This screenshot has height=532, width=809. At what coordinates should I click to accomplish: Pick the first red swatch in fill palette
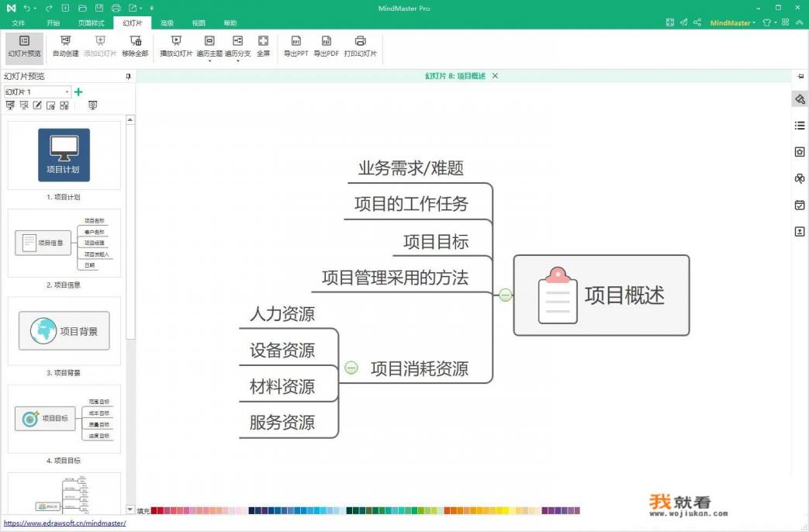[x=154, y=511]
